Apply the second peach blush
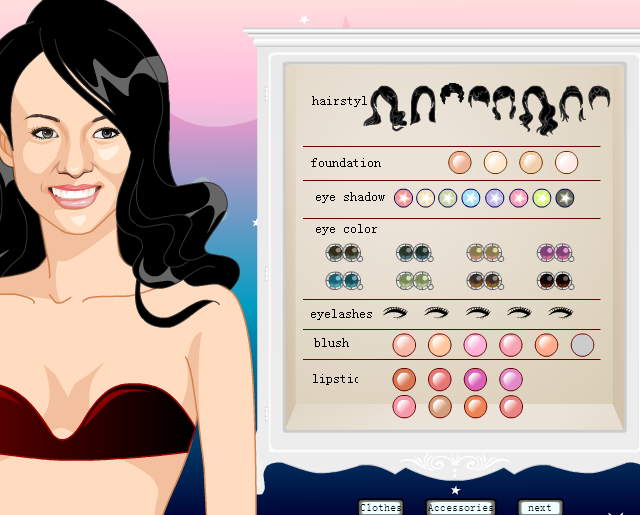This screenshot has width=640, height=515. [440, 345]
